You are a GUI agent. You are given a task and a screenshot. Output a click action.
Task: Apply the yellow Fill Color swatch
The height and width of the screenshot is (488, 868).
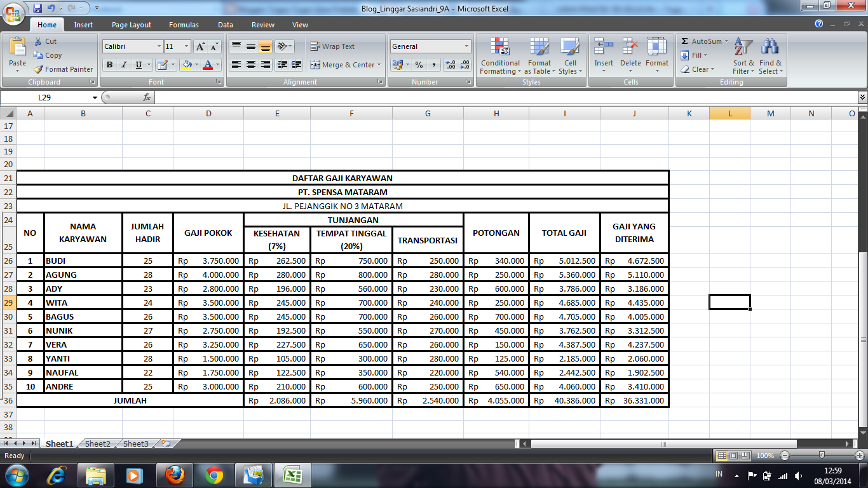tap(186, 65)
